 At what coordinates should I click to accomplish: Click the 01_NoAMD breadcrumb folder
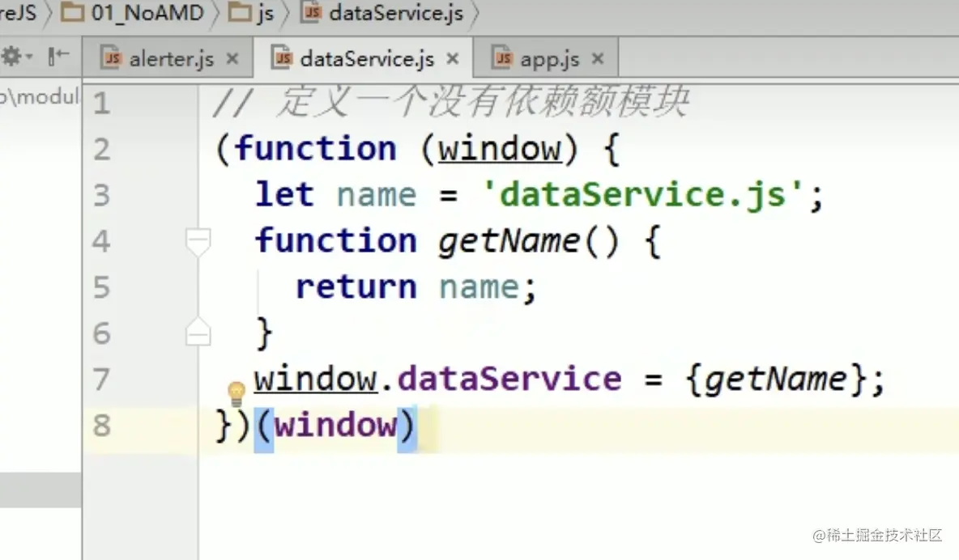(133, 13)
